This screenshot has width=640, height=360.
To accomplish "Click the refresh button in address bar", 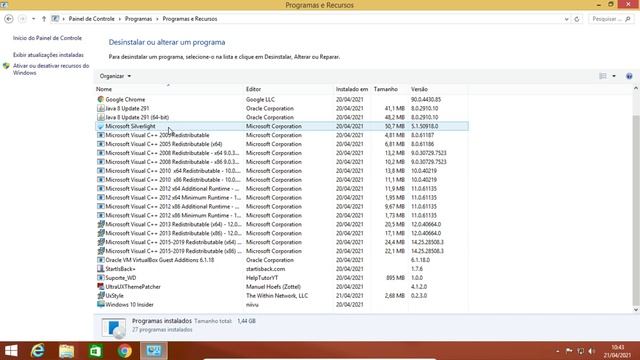I will [577, 19].
